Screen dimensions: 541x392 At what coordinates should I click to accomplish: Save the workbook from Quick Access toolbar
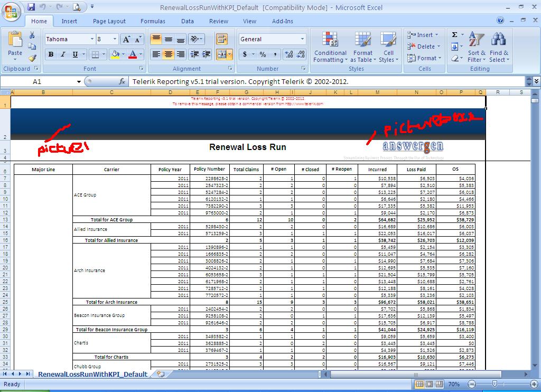pos(31,7)
